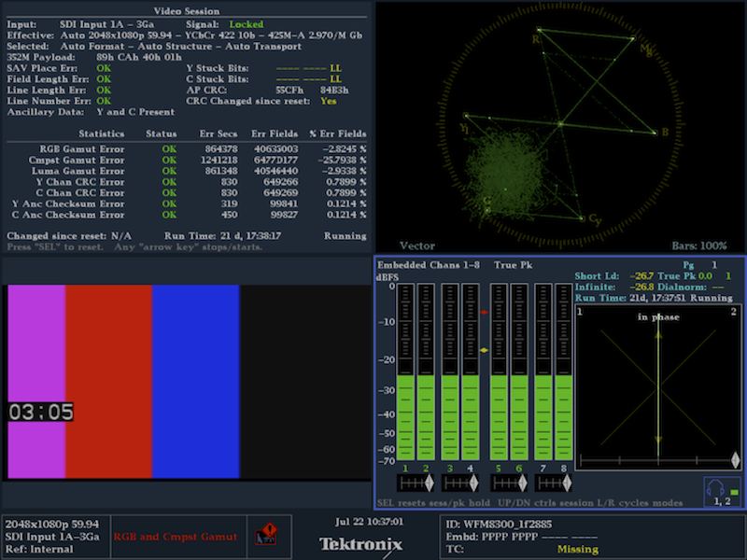Click the red peak marker beside the audio meters
The height and width of the screenshot is (560, 747).
pyautogui.click(x=486, y=312)
